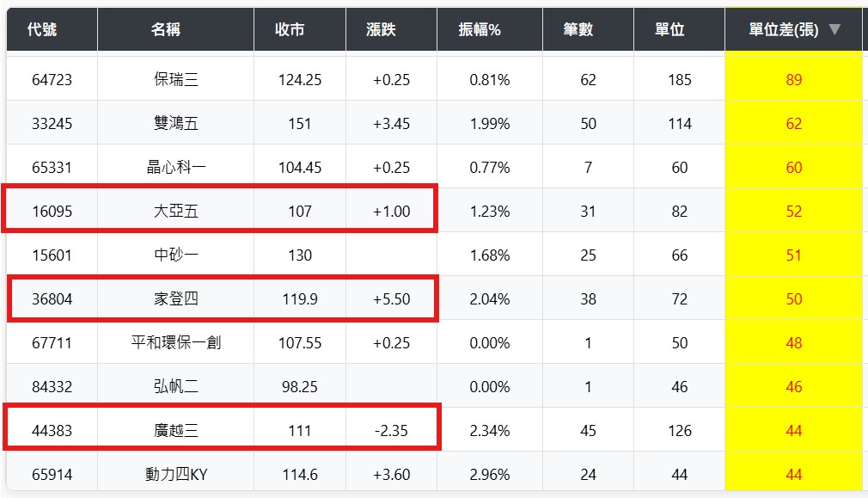Image resolution: width=868 pixels, height=498 pixels.
Task: Sort by 代號 column header
Action: pyautogui.click(x=42, y=30)
